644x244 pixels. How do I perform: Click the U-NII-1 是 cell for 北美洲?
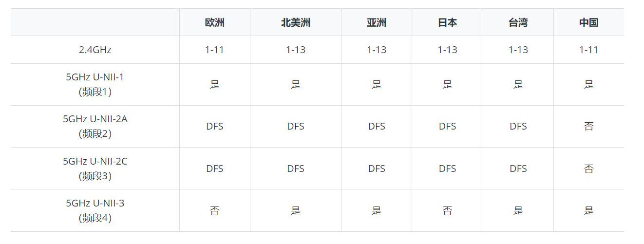(295, 84)
